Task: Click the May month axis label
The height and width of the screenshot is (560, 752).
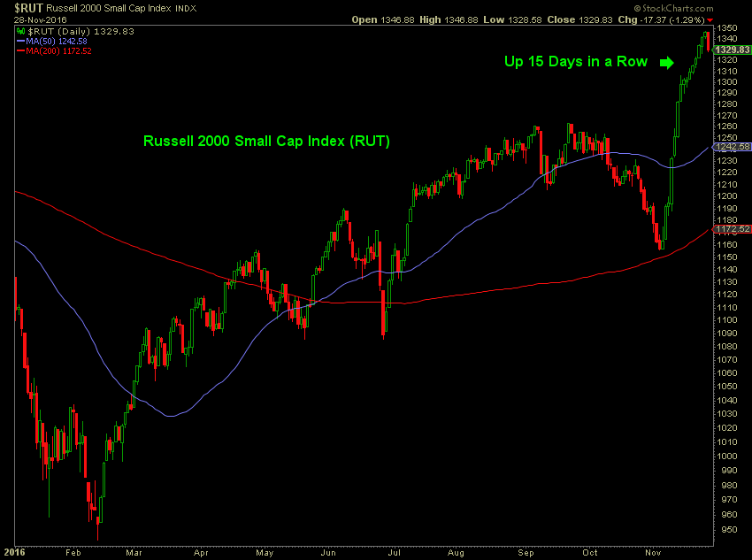Action: click(x=265, y=552)
